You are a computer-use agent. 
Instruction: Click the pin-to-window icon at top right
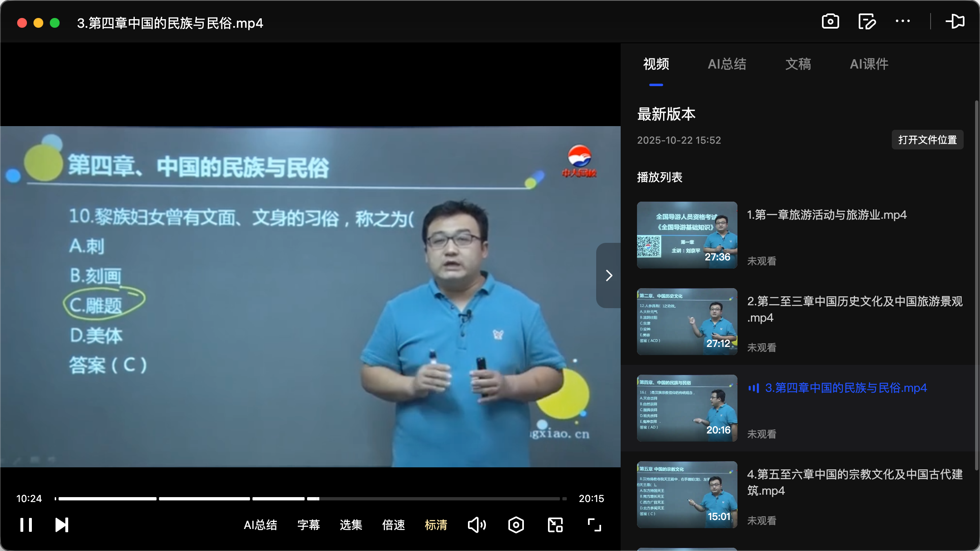tap(955, 22)
